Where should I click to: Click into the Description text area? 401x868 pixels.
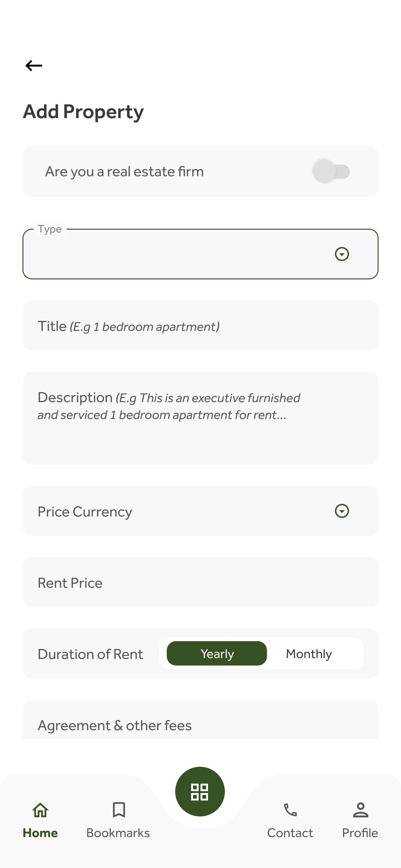200,418
